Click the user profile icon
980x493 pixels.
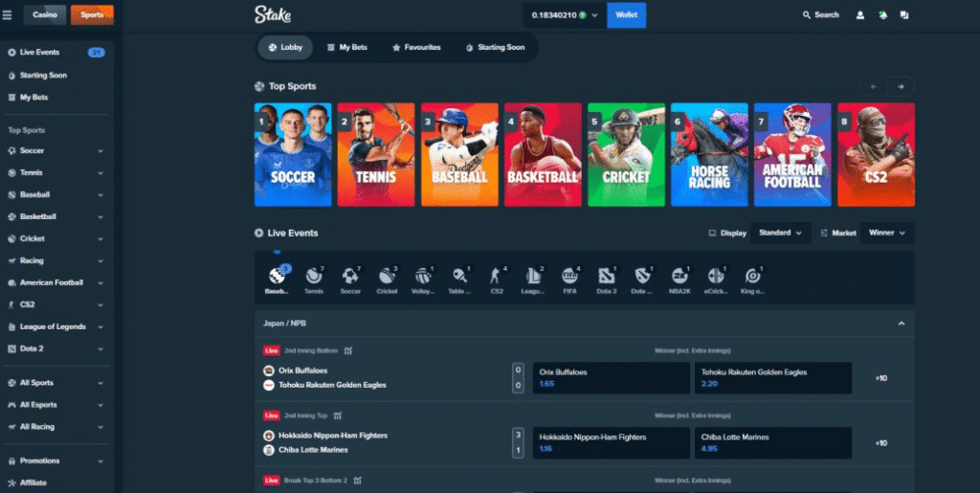tap(859, 15)
